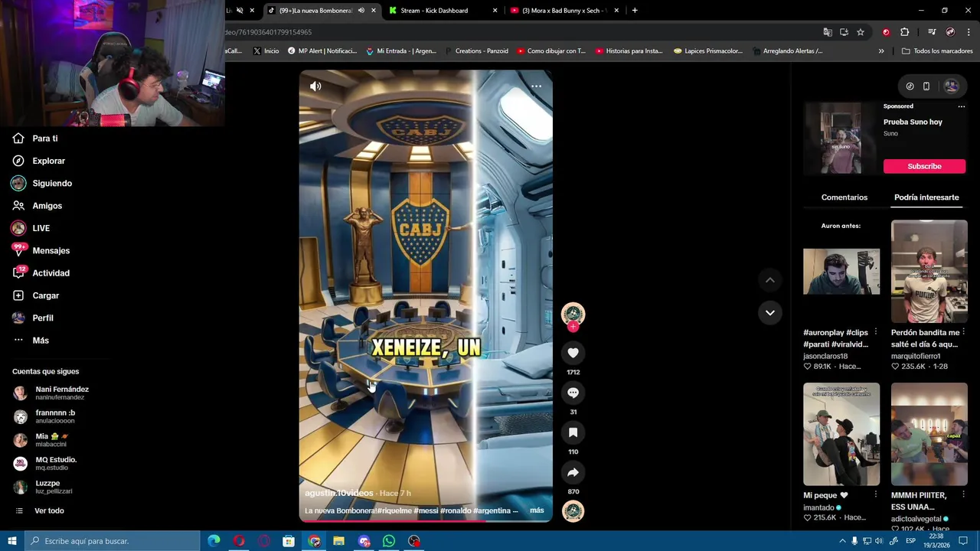Open the Auron antes suggested video
Image resolution: width=980 pixels, height=551 pixels.
click(x=841, y=271)
